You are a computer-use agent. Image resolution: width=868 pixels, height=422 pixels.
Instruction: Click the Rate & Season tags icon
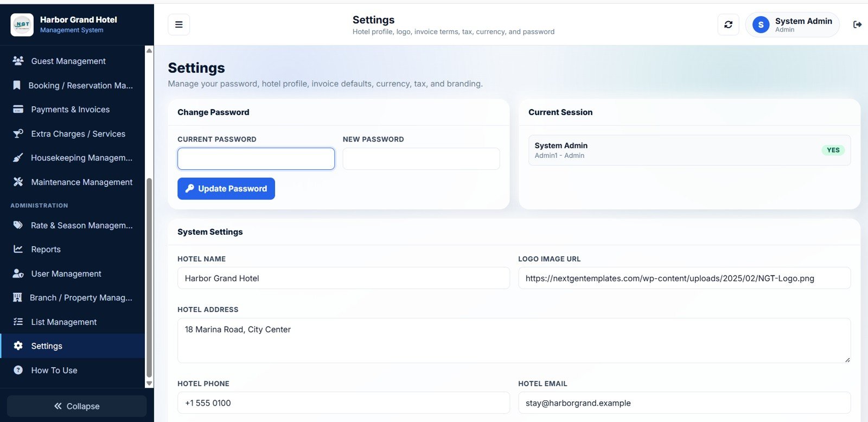(18, 225)
